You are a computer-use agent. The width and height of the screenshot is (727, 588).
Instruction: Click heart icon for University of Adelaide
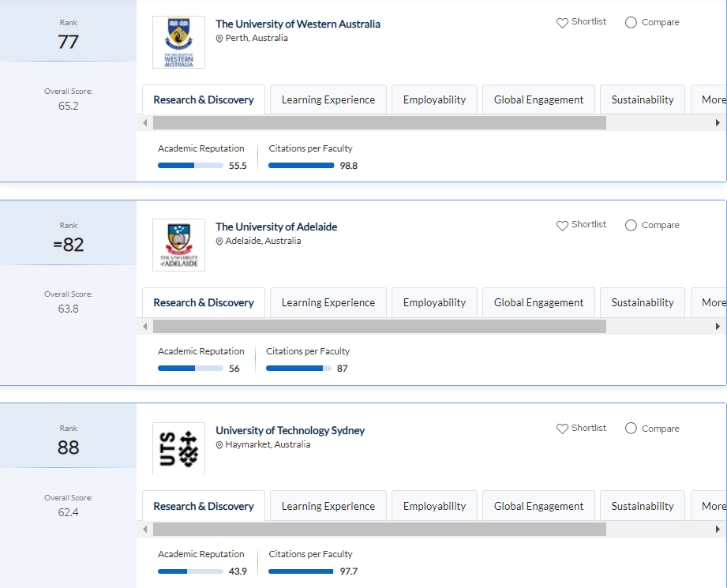(562, 226)
